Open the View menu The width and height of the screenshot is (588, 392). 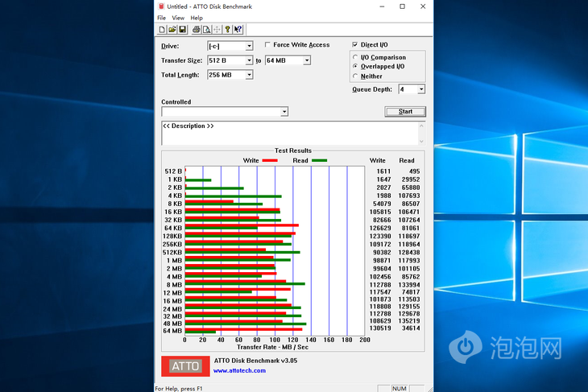[x=178, y=18]
